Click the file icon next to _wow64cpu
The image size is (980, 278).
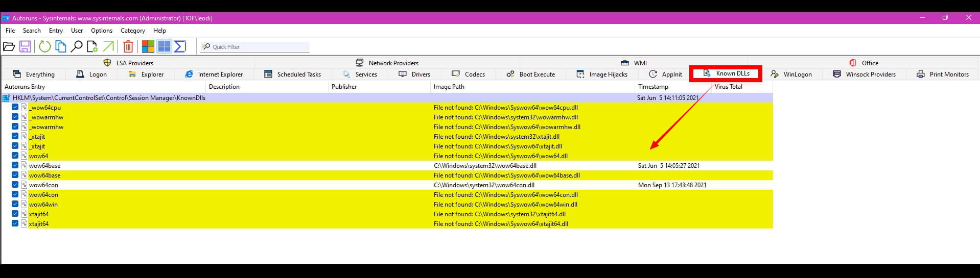[x=24, y=107]
